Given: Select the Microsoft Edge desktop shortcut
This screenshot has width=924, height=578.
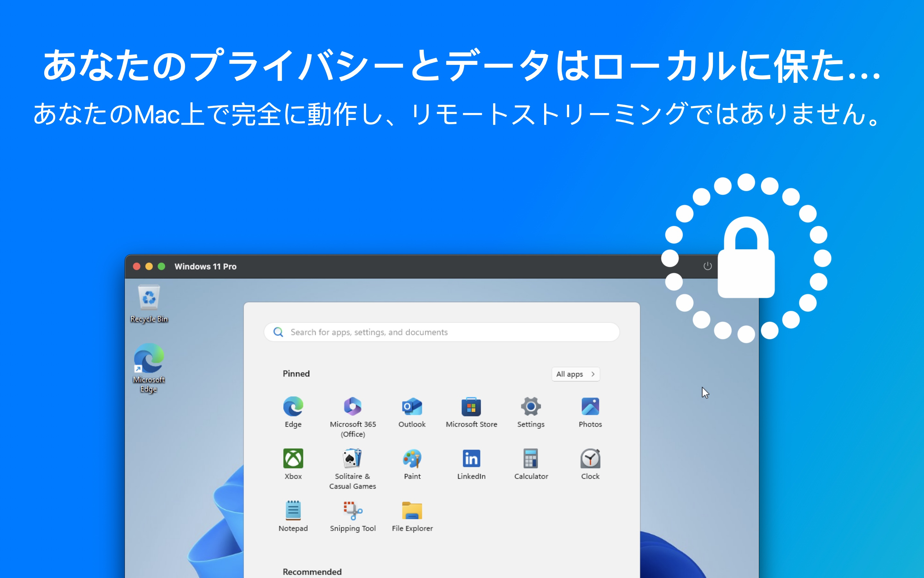Looking at the screenshot, I should [149, 368].
